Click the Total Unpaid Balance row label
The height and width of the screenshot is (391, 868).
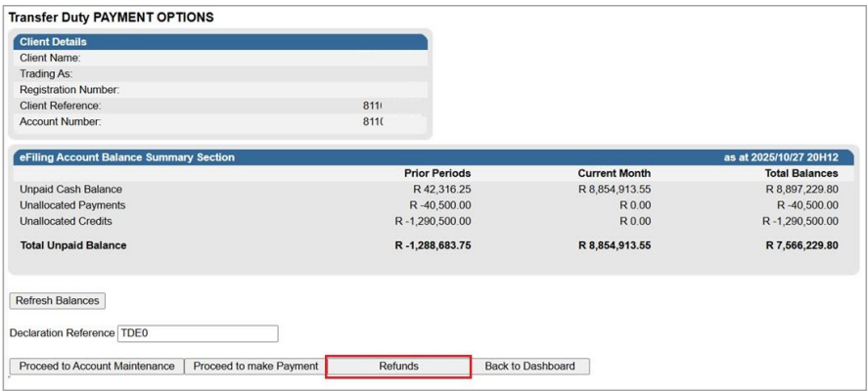click(73, 245)
